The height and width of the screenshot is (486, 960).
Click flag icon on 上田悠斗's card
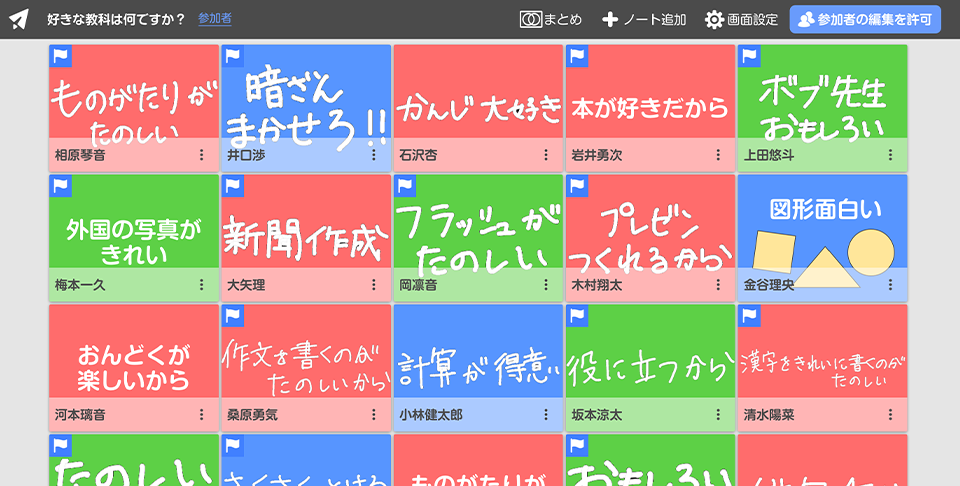pos(749,56)
